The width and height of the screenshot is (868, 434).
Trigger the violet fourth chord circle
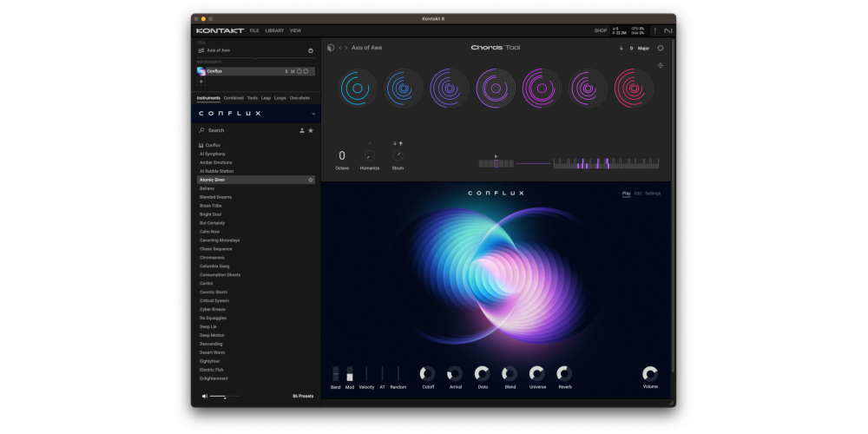point(496,88)
